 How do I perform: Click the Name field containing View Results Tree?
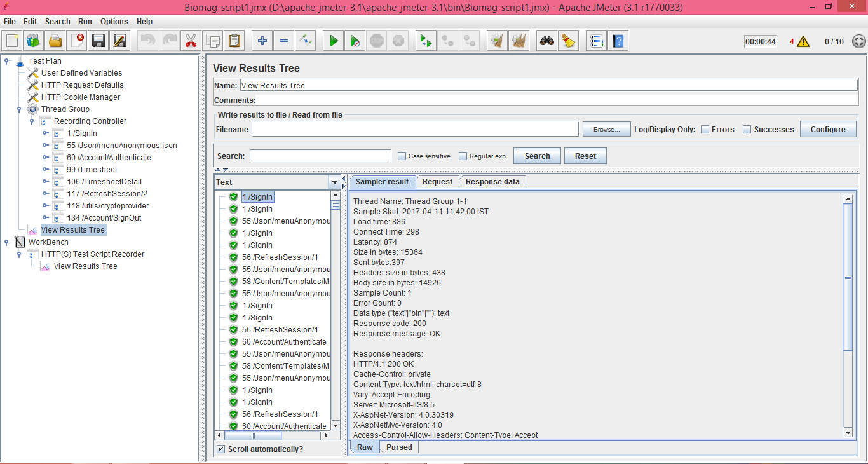548,85
